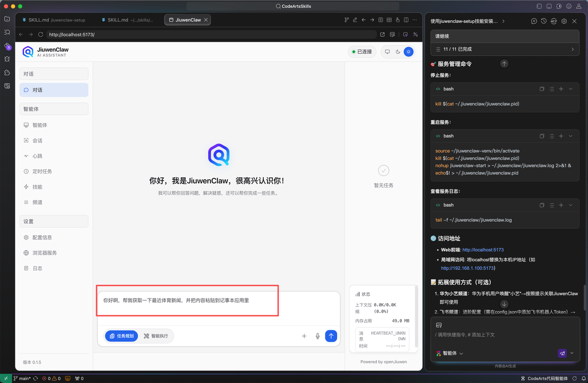Click the browser URL address field
Viewport: 588px width, 383px height.
point(211,34)
